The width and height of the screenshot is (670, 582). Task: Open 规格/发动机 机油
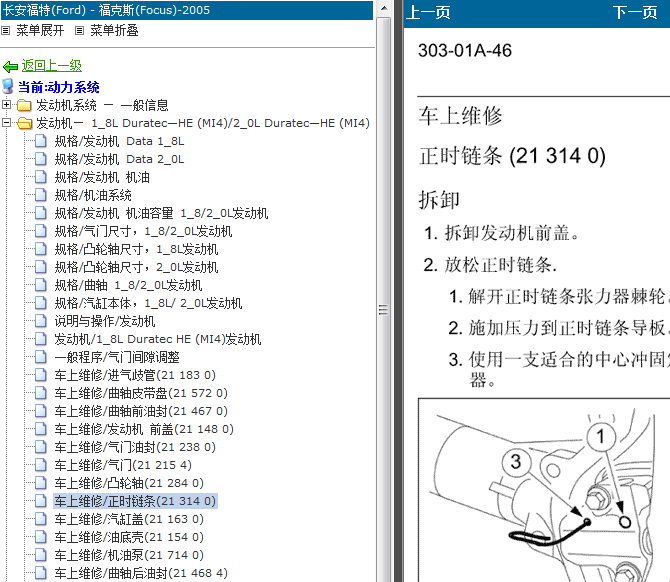[x=102, y=177]
